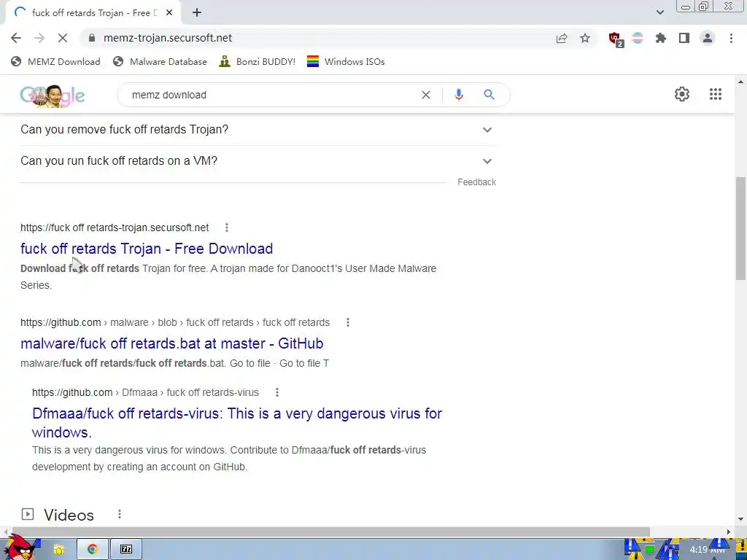Open the Google apps grid

[x=715, y=94]
